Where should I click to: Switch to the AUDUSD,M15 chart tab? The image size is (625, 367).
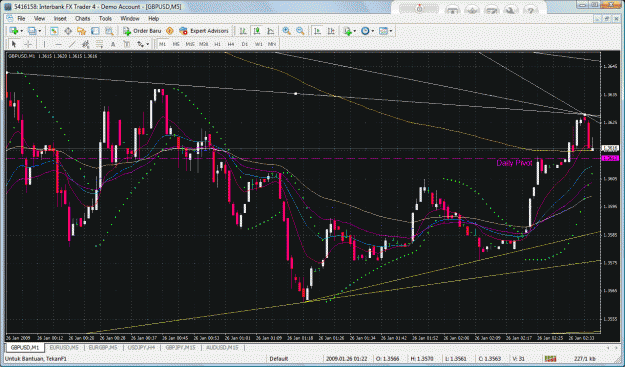click(x=222, y=348)
